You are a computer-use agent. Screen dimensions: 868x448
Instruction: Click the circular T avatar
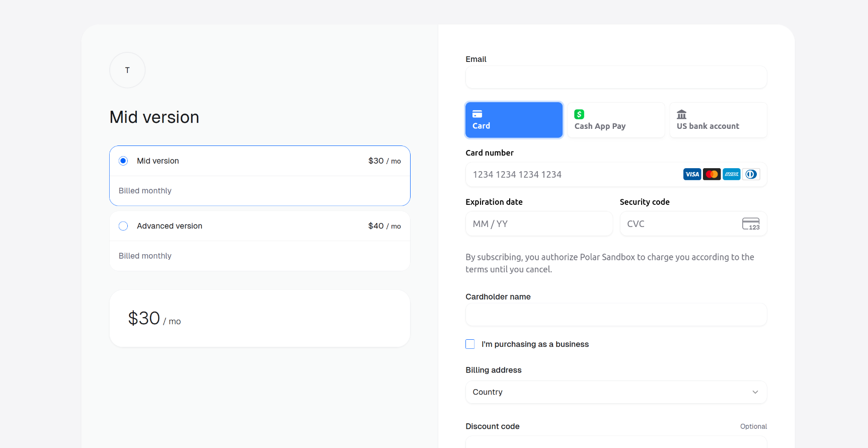(x=127, y=70)
